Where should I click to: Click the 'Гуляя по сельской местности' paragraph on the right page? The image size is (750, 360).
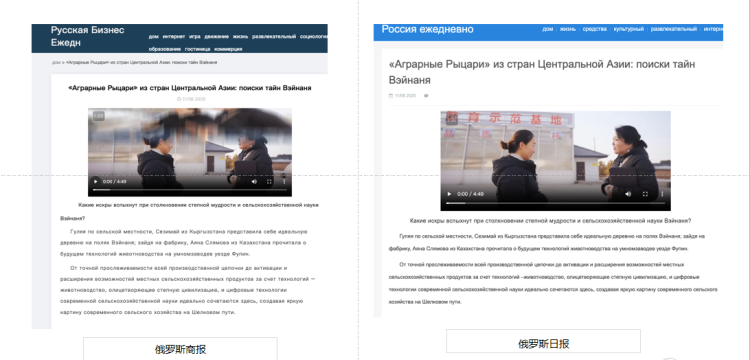coord(547,242)
